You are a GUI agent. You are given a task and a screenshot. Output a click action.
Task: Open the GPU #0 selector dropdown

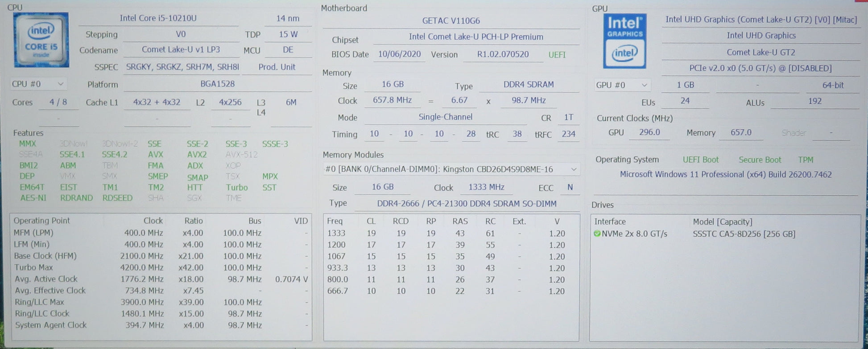[621, 85]
